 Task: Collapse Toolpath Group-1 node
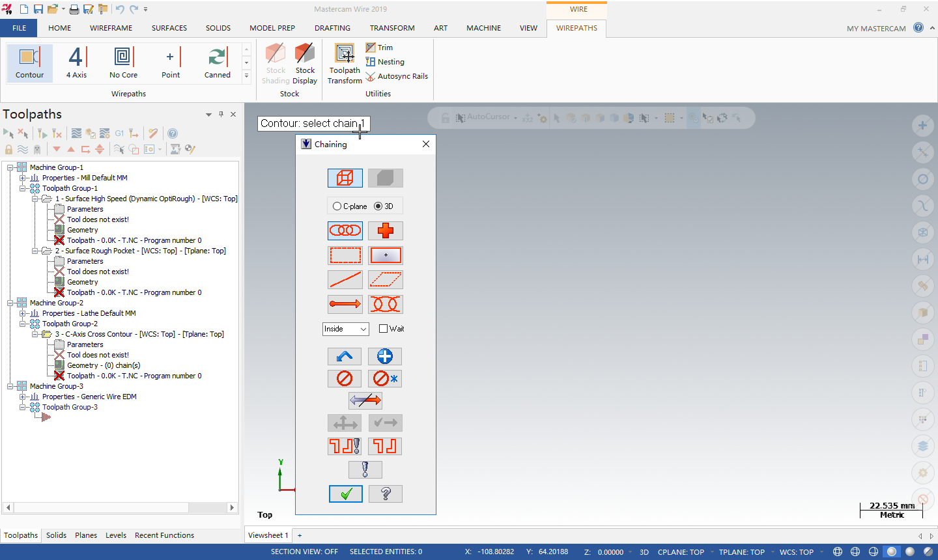pyautogui.click(x=23, y=188)
